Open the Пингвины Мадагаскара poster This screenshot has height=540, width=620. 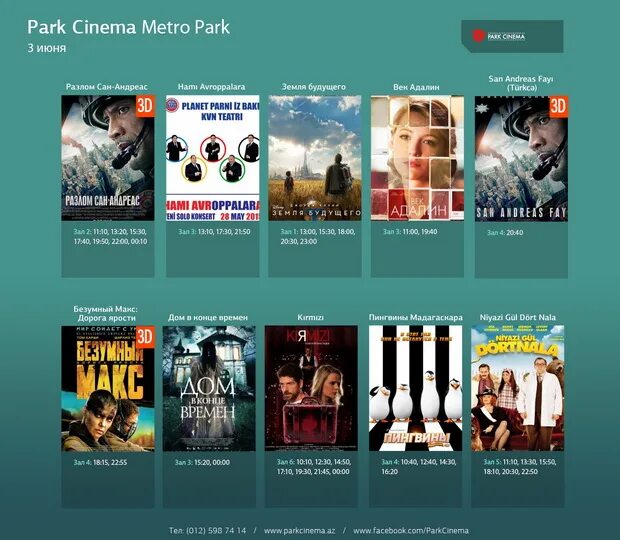(415, 388)
